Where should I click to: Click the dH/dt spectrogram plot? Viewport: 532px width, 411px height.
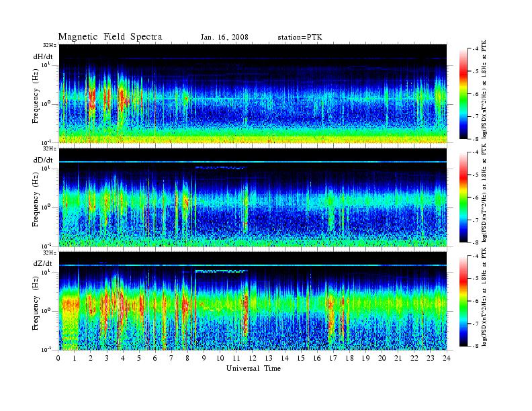[x=253, y=93]
